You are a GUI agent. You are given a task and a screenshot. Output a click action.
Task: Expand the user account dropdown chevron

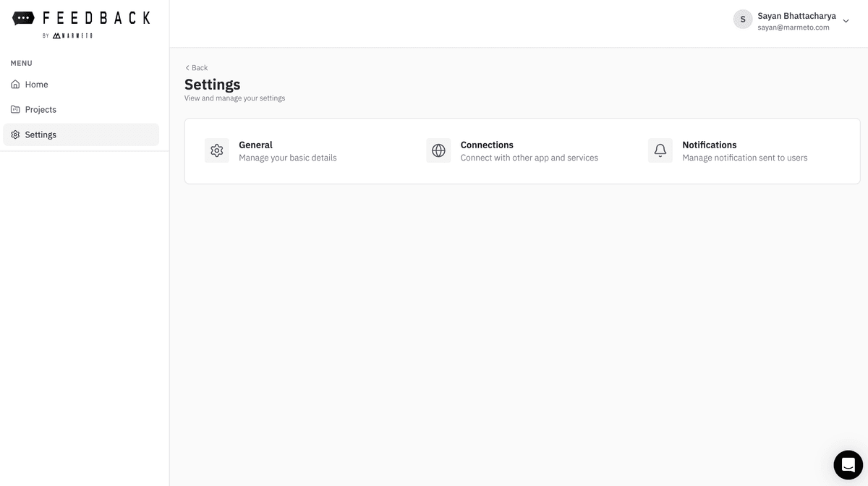[846, 21]
